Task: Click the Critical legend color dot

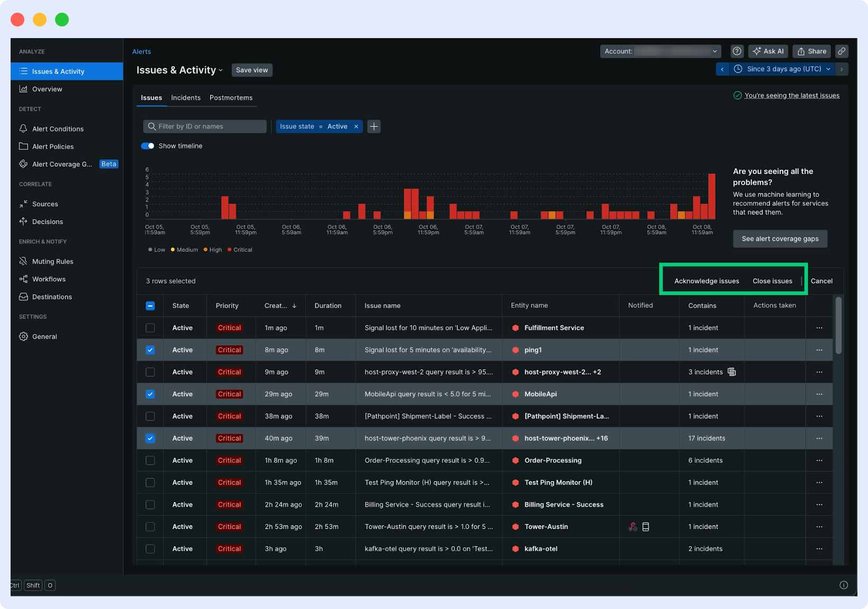Action: point(229,249)
